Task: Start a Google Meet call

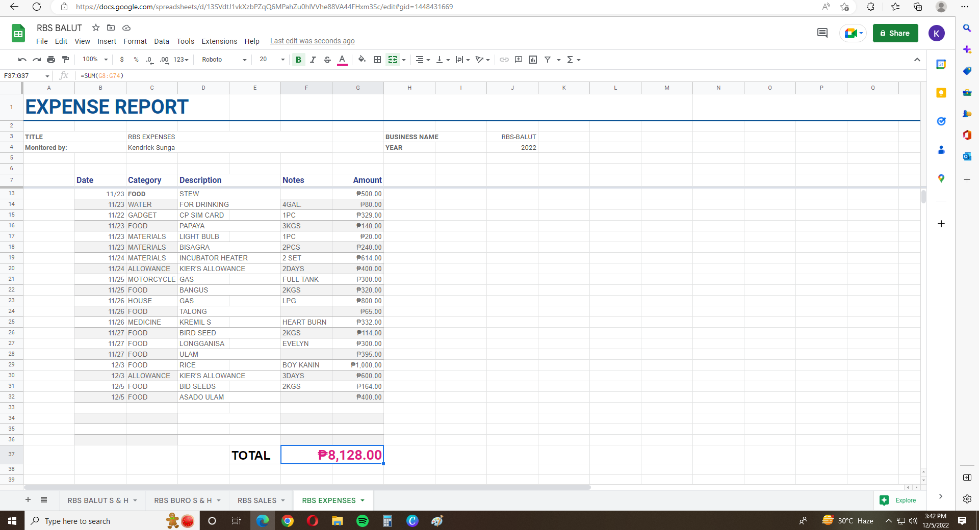Action: [x=853, y=33]
